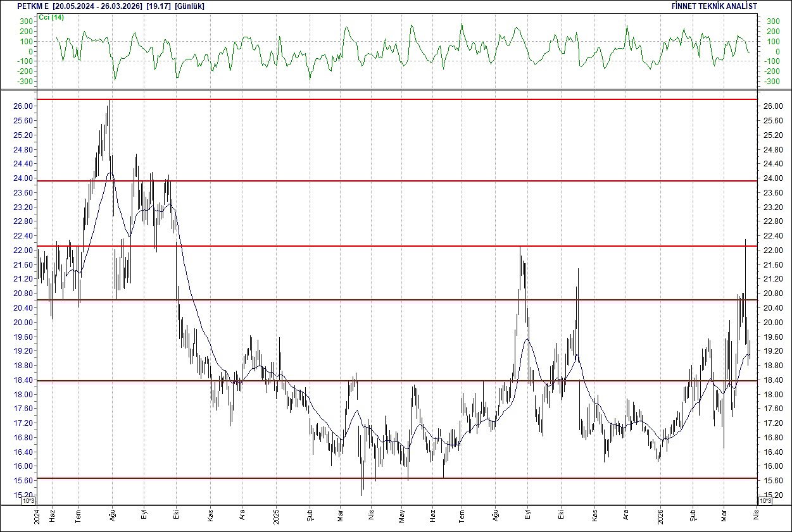Image resolution: width=792 pixels, height=532 pixels.
Task: Click the 10^3 box at bottom left
Action: pos(30,501)
